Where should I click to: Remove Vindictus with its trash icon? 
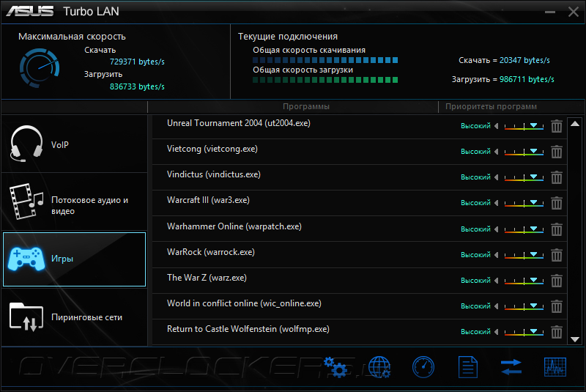tap(557, 177)
